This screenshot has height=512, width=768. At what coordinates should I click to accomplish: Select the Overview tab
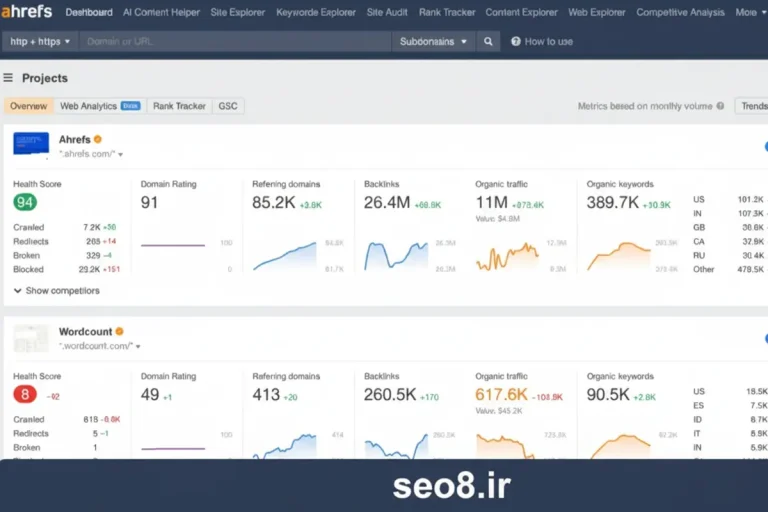(28, 106)
